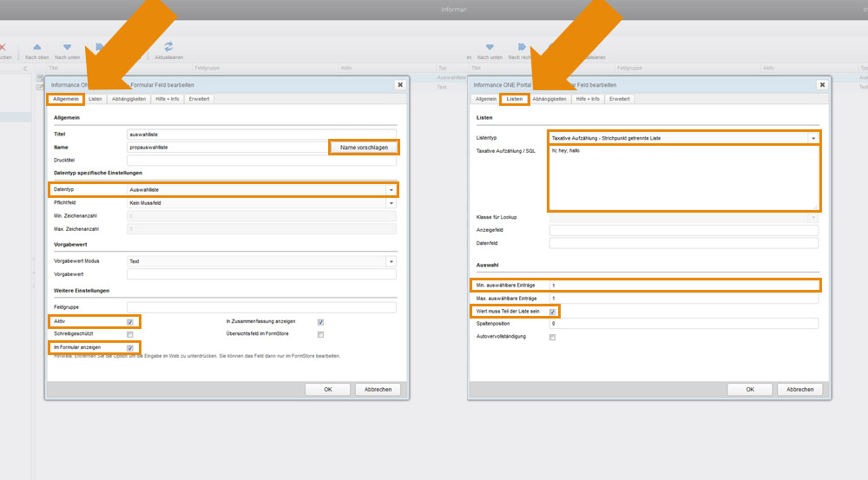Enable the Schreibgeschützt checkbox

(130, 334)
